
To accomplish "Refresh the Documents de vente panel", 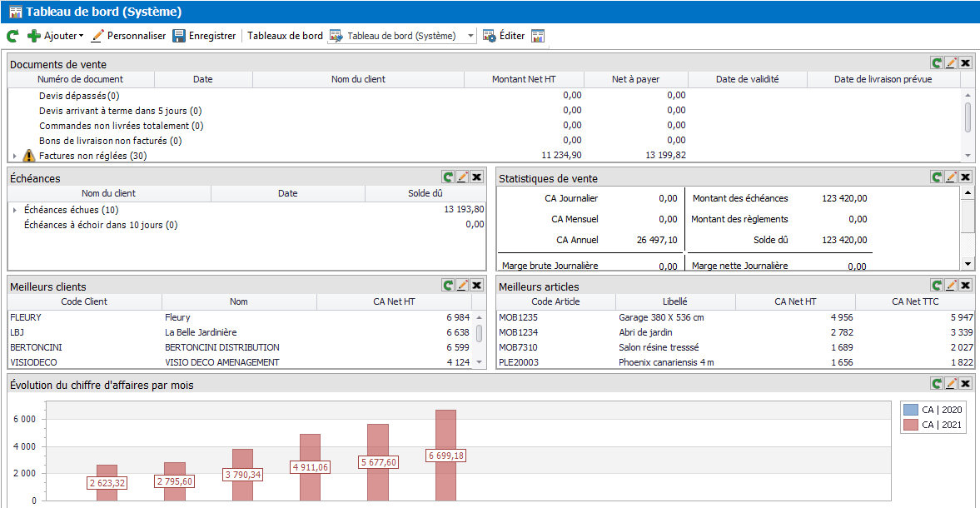I will pyautogui.click(x=937, y=63).
